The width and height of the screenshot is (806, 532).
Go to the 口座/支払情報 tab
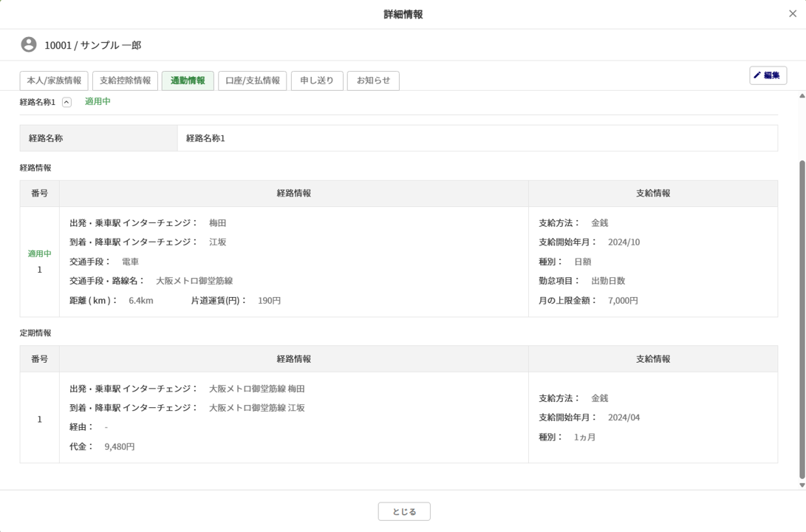pos(253,81)
